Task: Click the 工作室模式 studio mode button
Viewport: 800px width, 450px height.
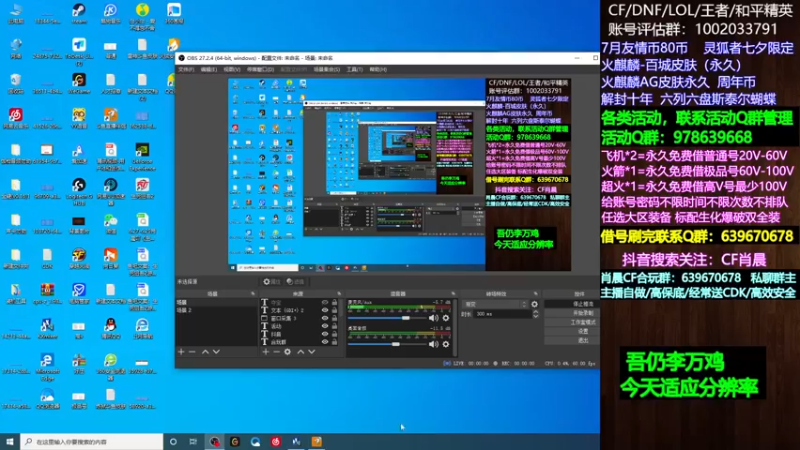Action: pos(571,322)
